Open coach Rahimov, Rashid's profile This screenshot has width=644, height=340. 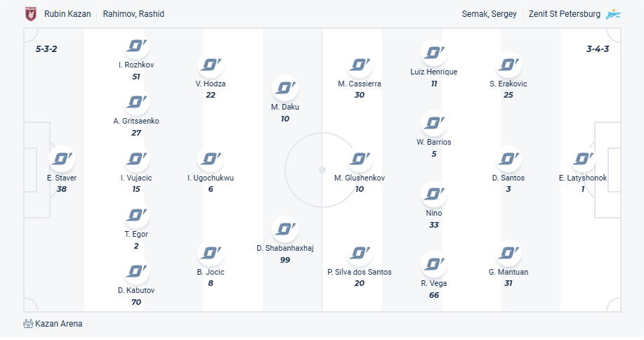[x=133, y=14]
